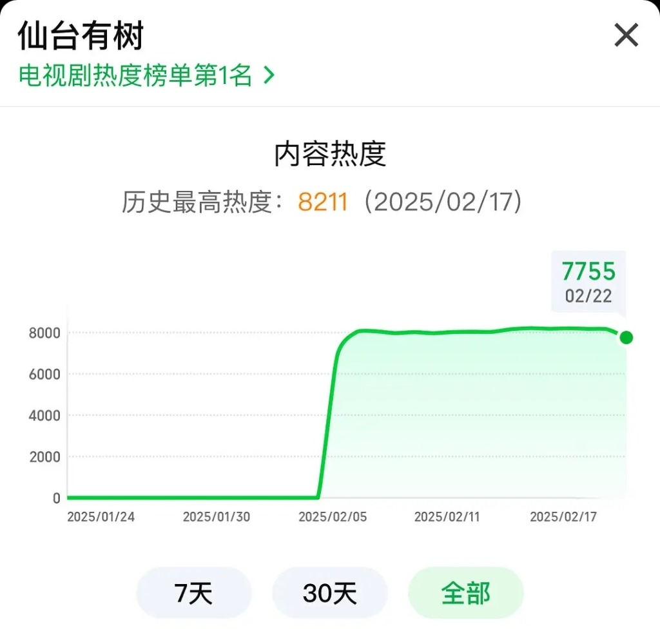Tap the 2025/02/05 x-axis date label
The height and width of the screenshot is (644, 660).
(x=333, y=518)
